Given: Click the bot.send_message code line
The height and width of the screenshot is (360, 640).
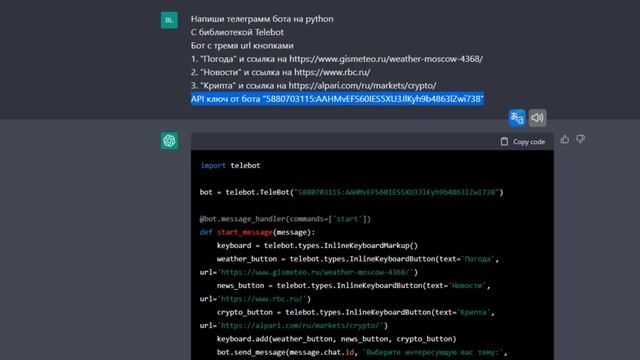Looking at the screenshot, I should (362, 352).
